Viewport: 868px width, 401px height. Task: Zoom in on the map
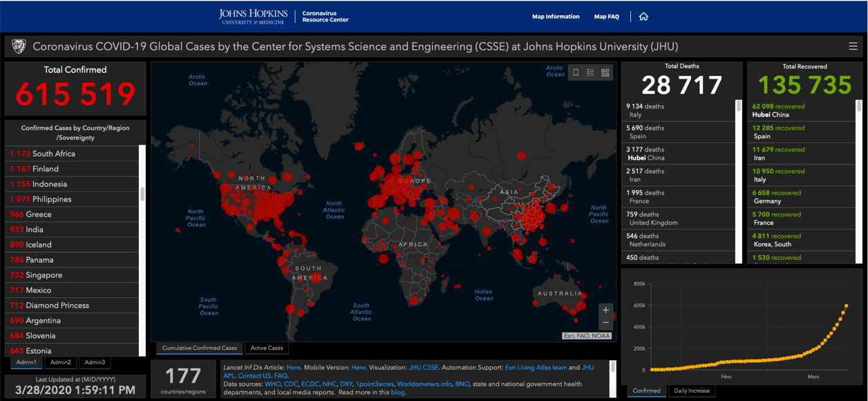(605, 310)
